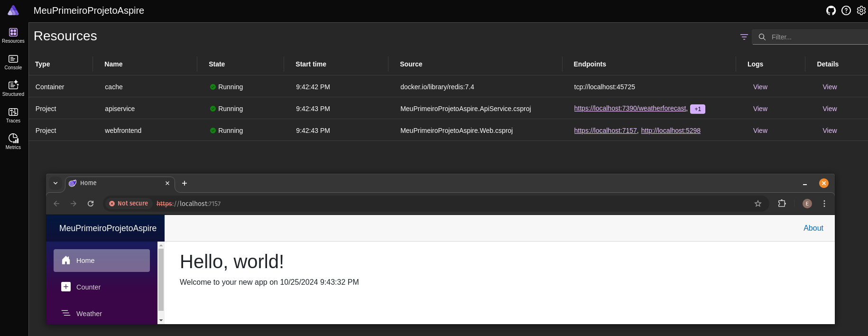Open browser extensions puzzle icon
The image size is (868, 336).
point(782,204)
